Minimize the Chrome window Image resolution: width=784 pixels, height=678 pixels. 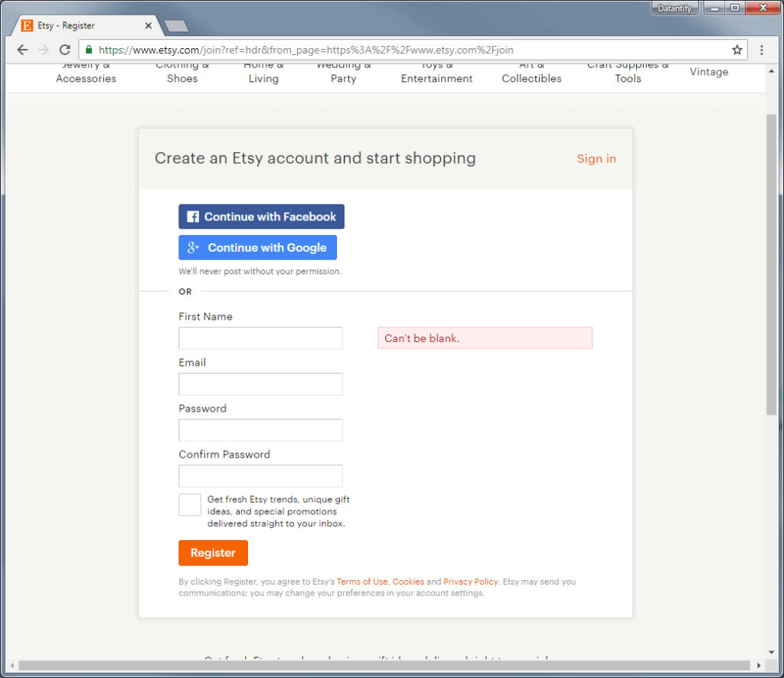(x=714, y=8)
